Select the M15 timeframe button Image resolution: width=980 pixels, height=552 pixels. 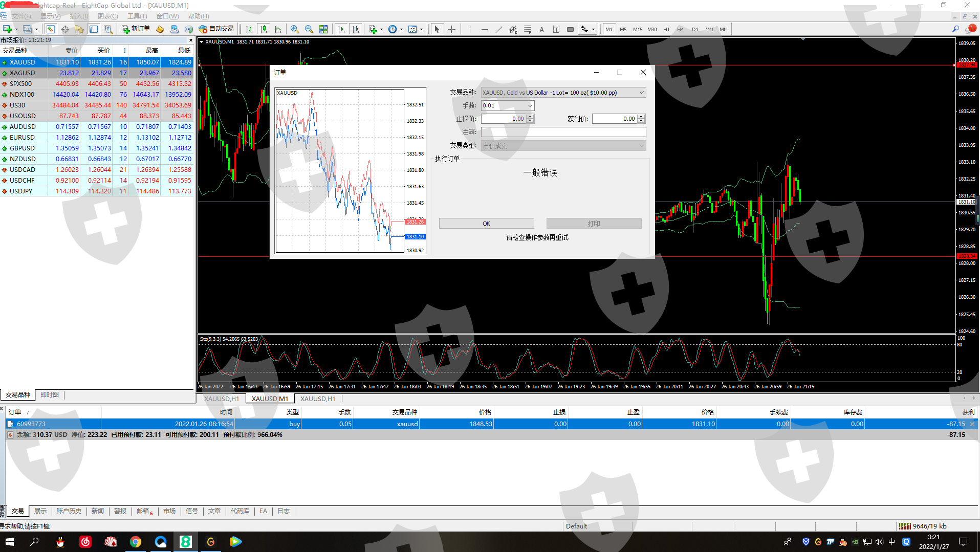pos(638,29)
